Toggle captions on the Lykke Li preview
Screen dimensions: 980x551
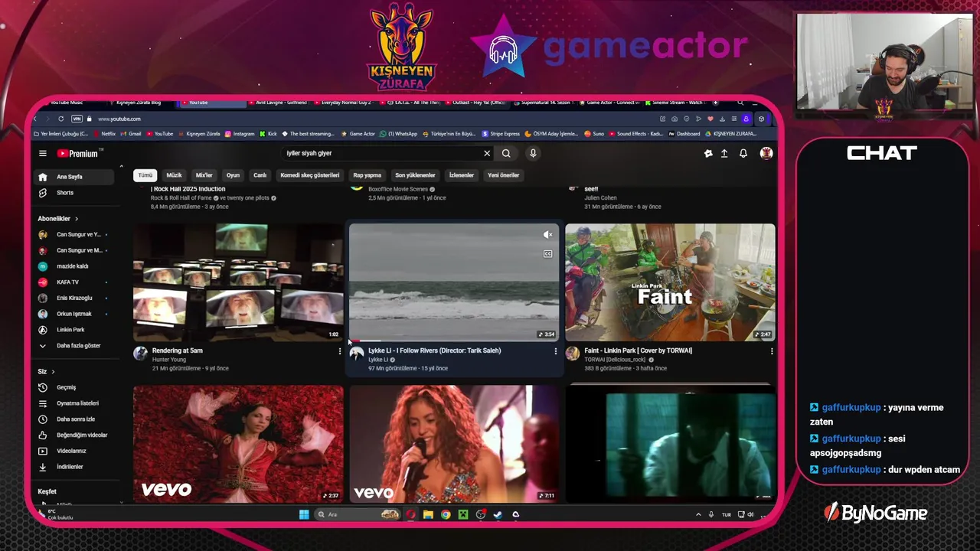pos(547,254)
